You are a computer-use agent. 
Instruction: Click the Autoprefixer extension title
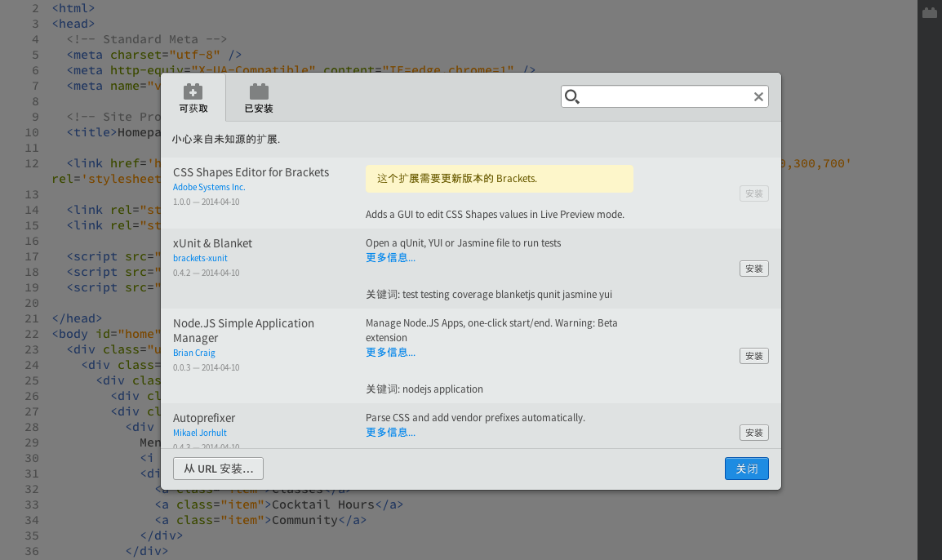click(204, 418)
